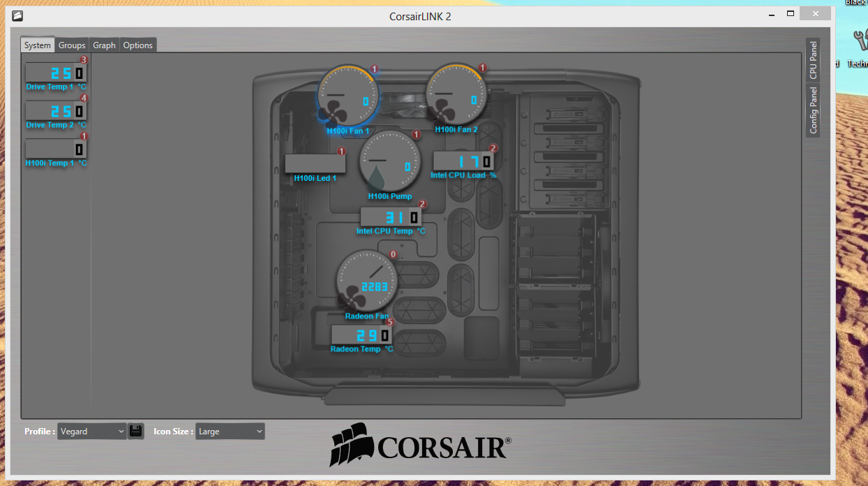Image resolution: width=868 pixels, height=486 pixels.
Task: Expand the CPU Panel side tab
Action: coord(813,60)
